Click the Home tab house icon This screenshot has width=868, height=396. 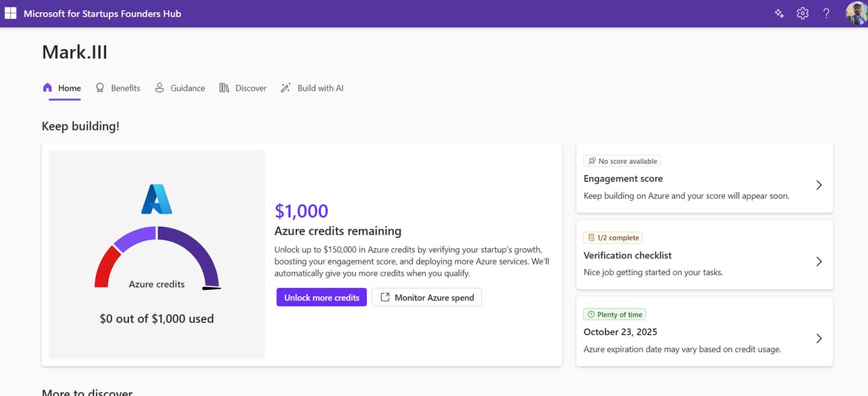click(x=47, y=88)
